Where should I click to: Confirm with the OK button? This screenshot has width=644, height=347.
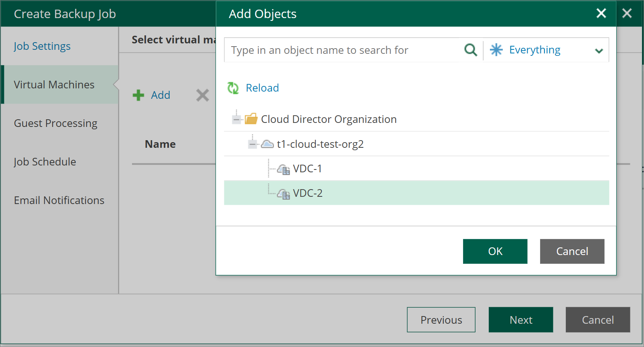[x=495, y=251]
